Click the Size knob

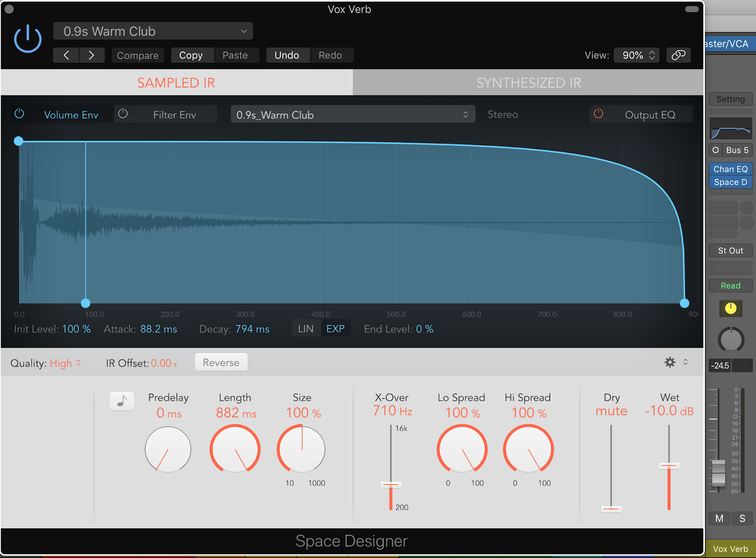tap(301, 449)
